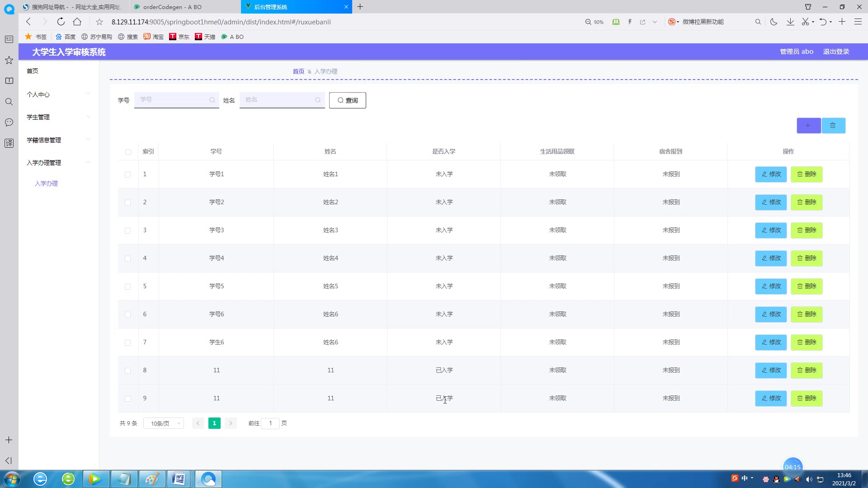Open the sidebar news feed icon

9,39
